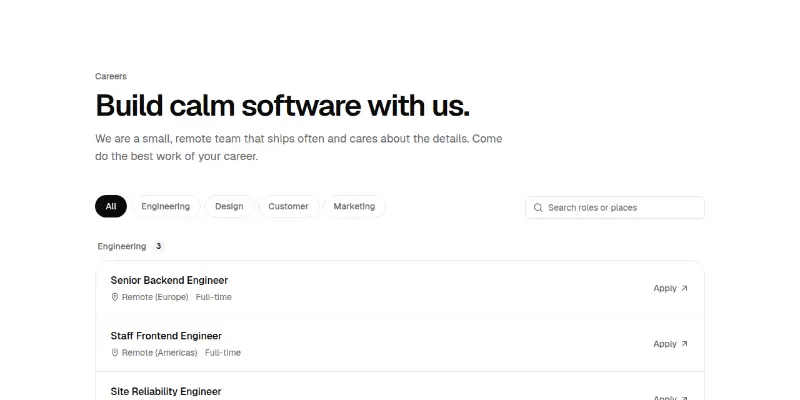800x400 pixels.
Task: Click the Search roles or places field
Action: [x=615, y=208]
